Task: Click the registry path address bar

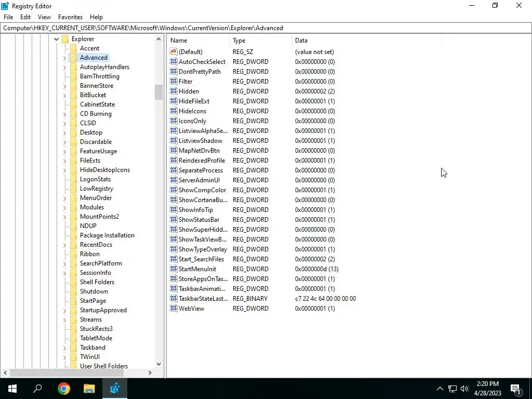Action: (266, 28)
